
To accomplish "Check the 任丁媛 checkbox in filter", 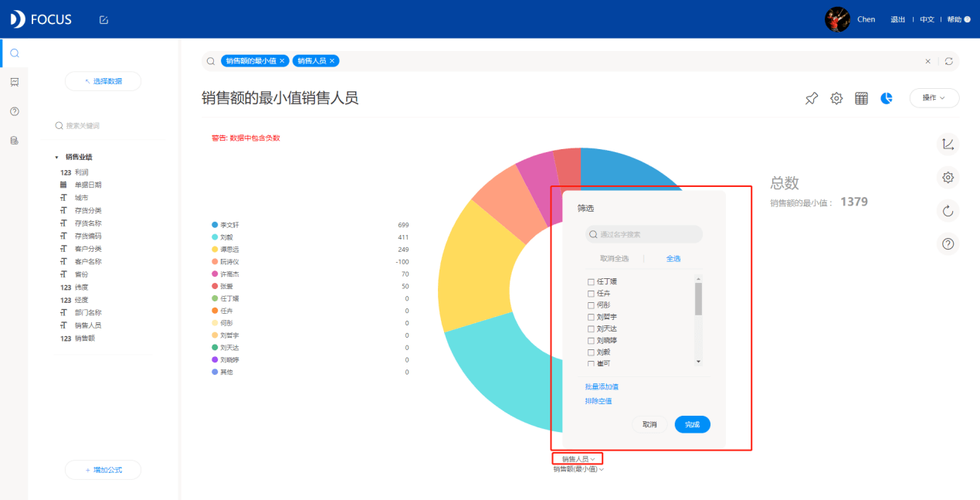I will 591,282.
